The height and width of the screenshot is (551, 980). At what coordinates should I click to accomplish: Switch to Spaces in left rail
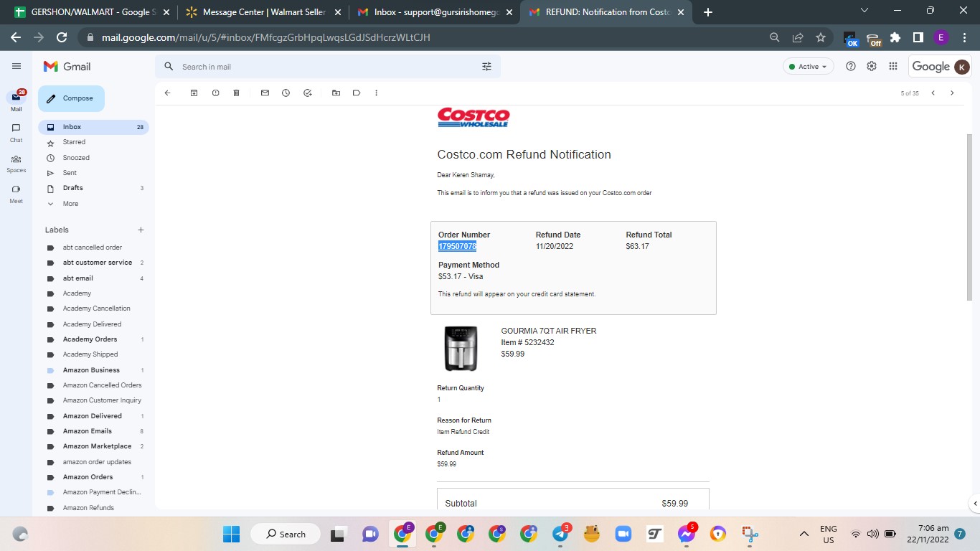tap(16, 164)
